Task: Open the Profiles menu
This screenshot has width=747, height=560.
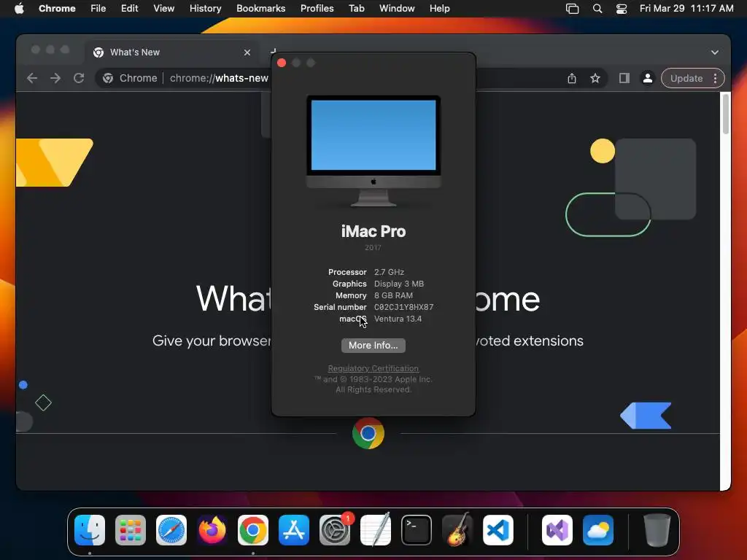Action: tap(317, 9)
